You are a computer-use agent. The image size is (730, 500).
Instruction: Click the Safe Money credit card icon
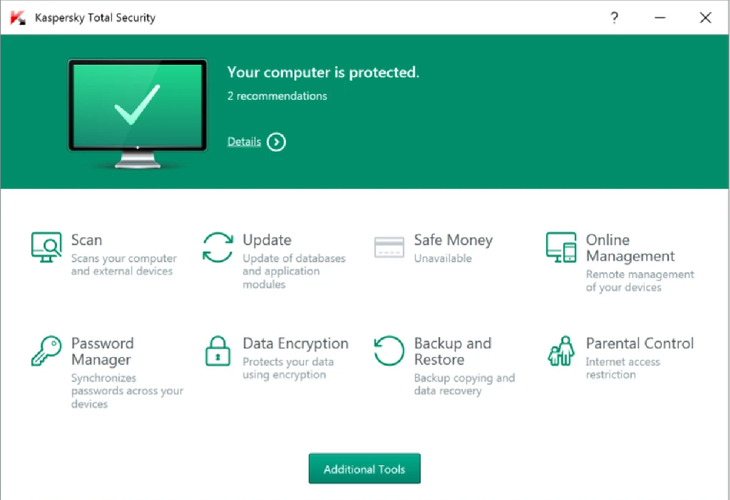[389, 247]
